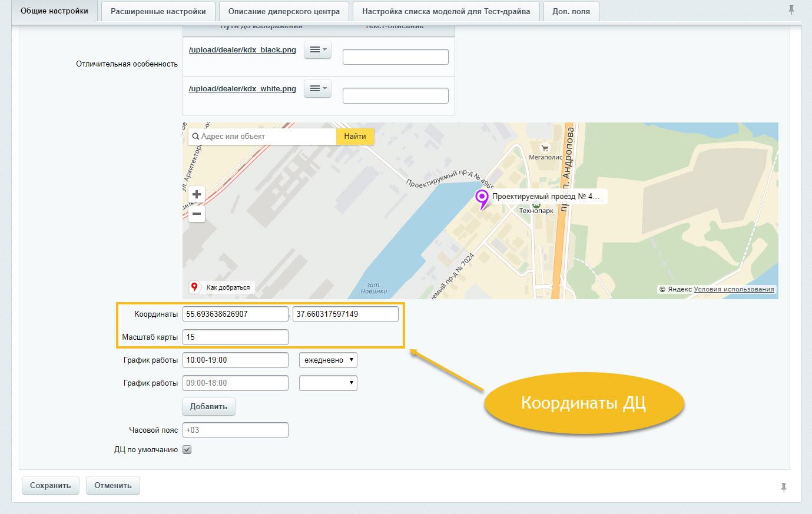This screenshot has height=514, width=812.
Task: Click the ДЦ по умолчанию label
Action: click(146, 450)
